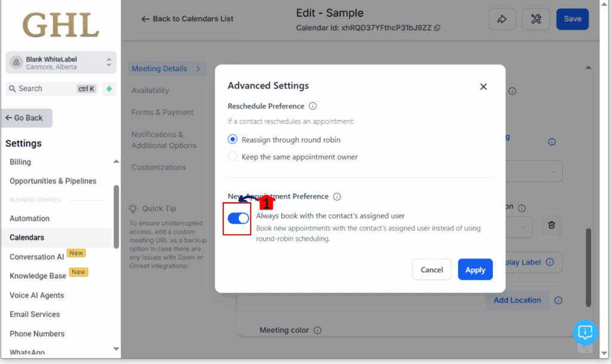Open the blue help chat bubble icon
611x364 pixels.
click(x=585, y=332)
